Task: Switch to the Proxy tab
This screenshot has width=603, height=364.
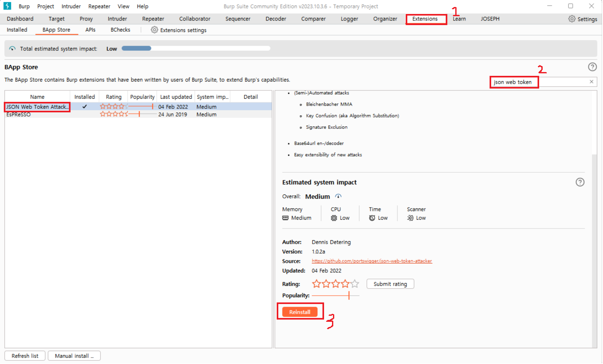Action: click(86, 19)
